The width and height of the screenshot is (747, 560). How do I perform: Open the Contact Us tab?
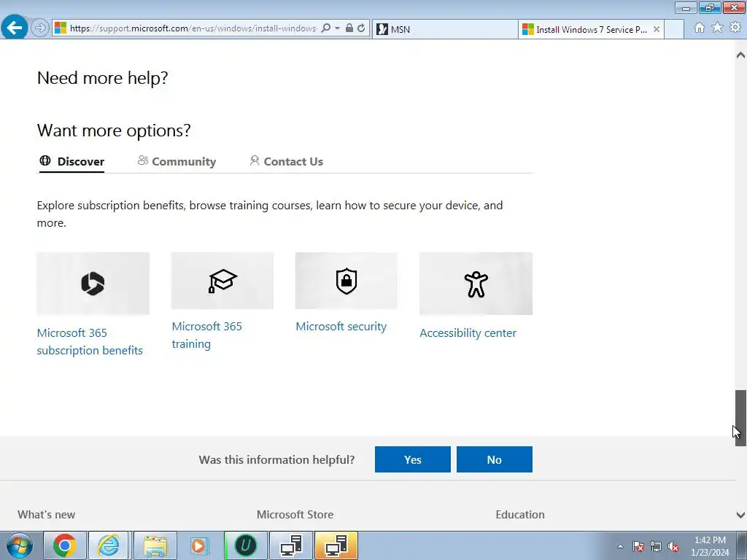(286, 162)
